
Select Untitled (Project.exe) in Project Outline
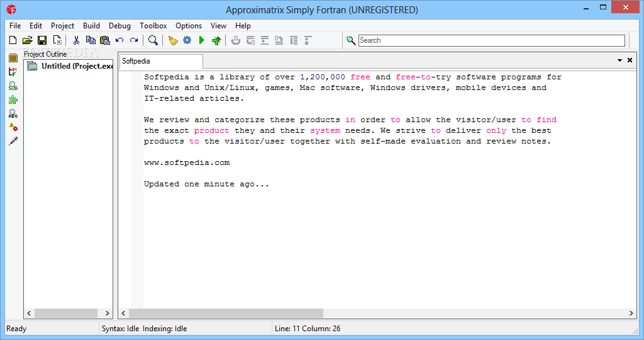click(70, 65)
